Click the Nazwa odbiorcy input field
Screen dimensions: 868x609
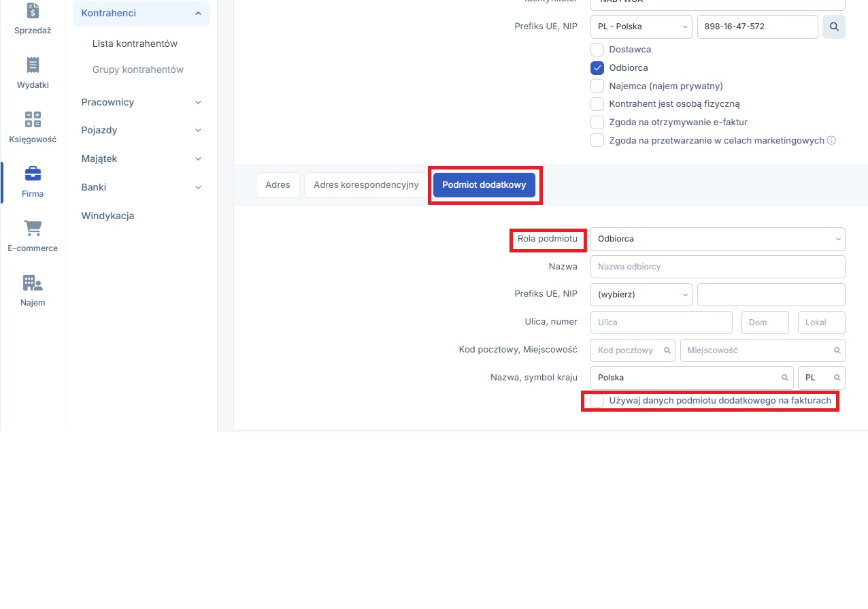718,267
